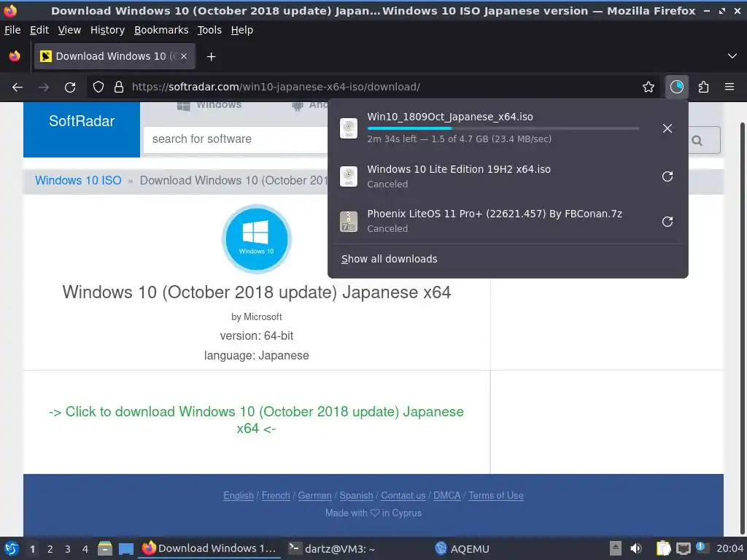Open the File menu

[12, 30]
